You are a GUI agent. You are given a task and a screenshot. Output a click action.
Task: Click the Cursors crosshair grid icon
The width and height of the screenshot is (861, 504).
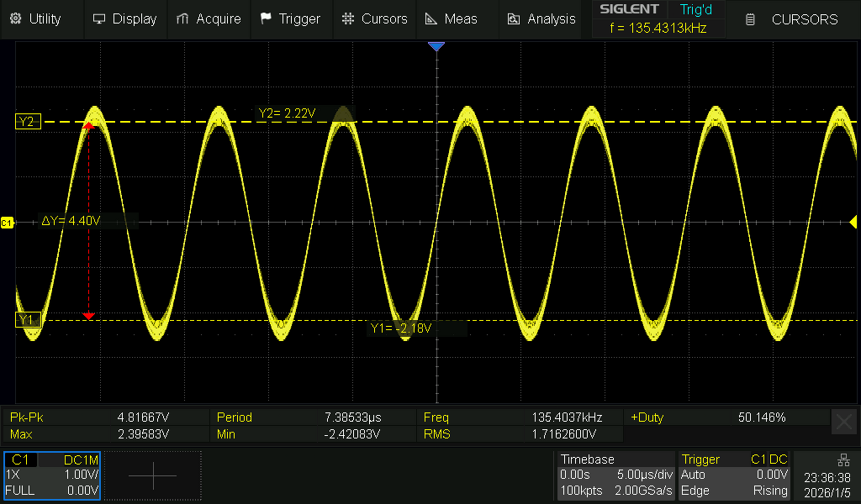tap(347, 18)
